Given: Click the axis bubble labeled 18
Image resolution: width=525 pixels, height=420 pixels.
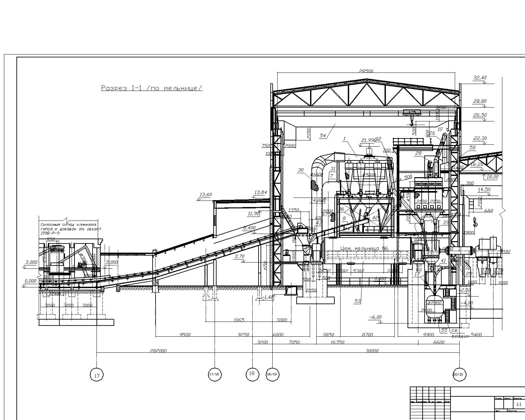Looking at the screenshot, I should click(x=252, y=374).
